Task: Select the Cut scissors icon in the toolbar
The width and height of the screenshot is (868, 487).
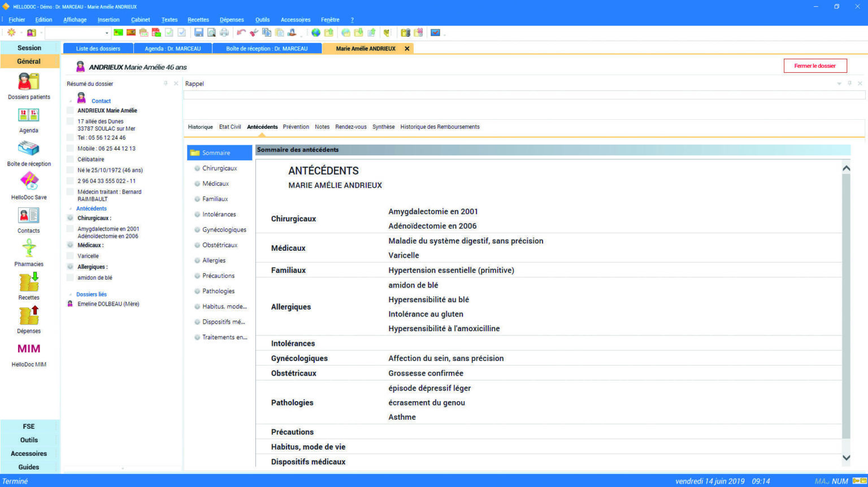Action: pyautogui.click(x=253, y=32)
